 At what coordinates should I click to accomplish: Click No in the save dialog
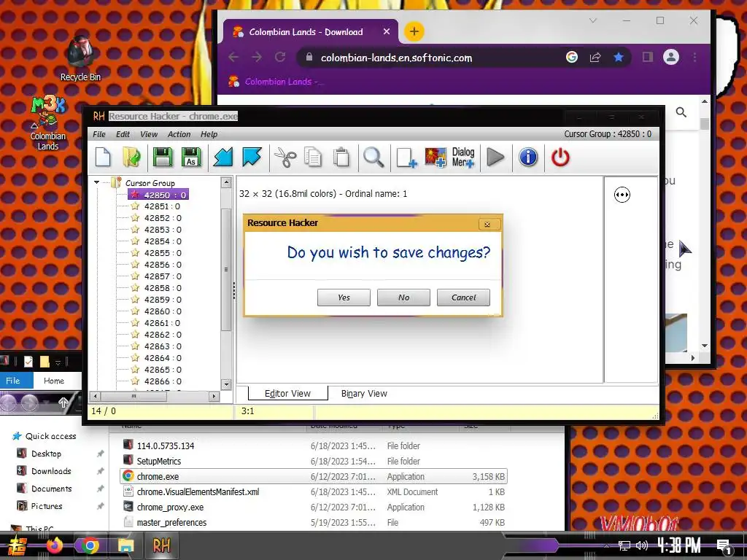[x=403, y=297]
